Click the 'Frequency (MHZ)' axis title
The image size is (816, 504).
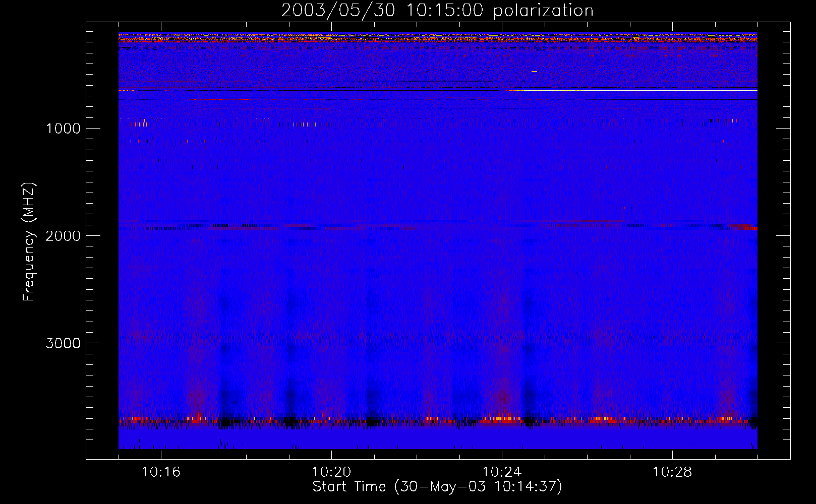point(29,242)
